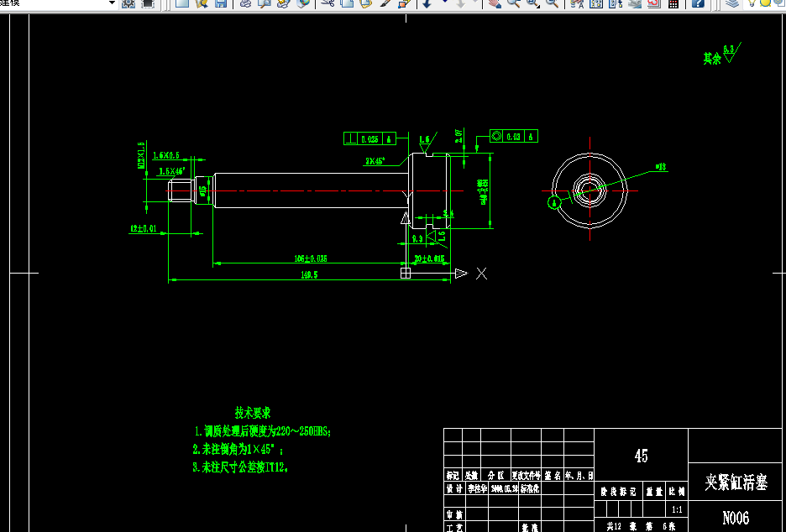Open workspace settings gear icon
The height and width of the screenshot is (532, 786).
tap(128, 3)
